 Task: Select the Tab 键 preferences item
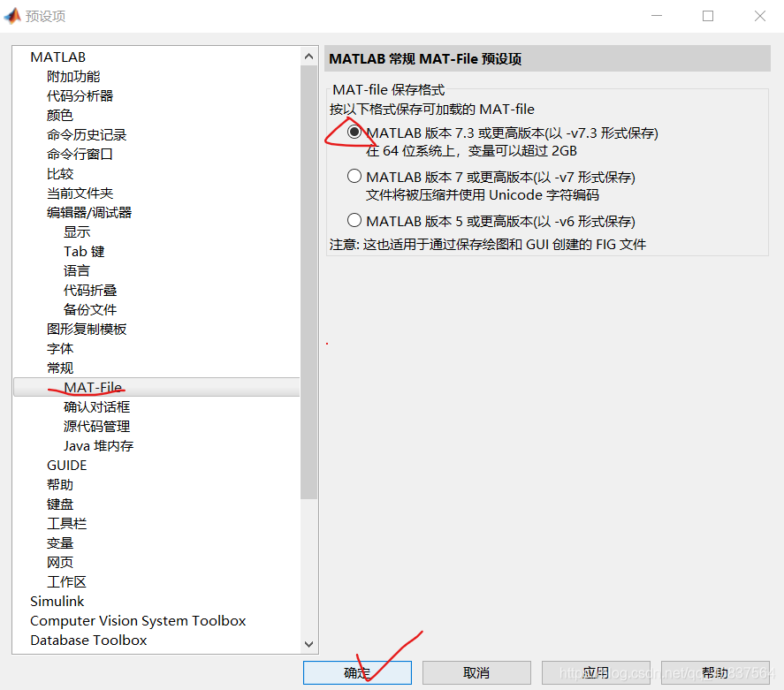point(84,251)
